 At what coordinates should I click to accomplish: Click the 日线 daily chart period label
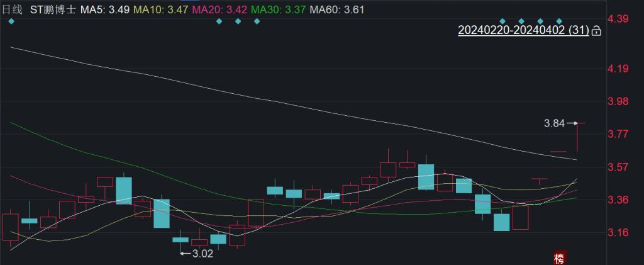(12, 9)
